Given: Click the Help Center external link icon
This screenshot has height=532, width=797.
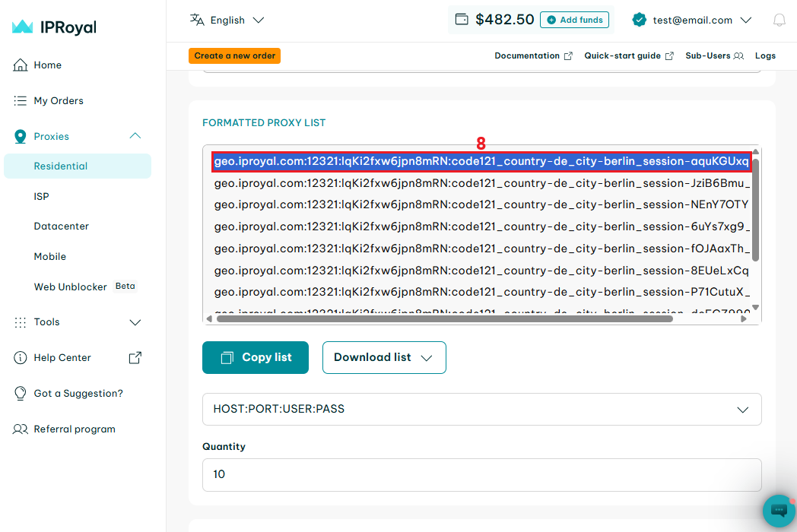Looking at the screenshot, I should (x=135, y=358).
